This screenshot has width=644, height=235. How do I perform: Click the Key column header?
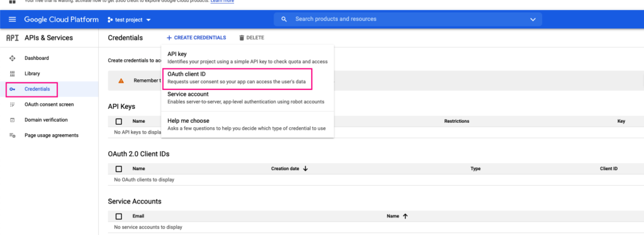tap(621, 122)
